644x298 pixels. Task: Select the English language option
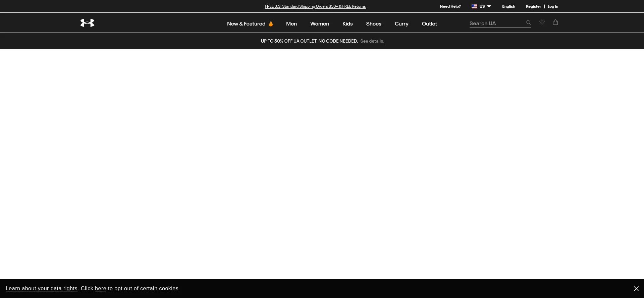[508, 6]
